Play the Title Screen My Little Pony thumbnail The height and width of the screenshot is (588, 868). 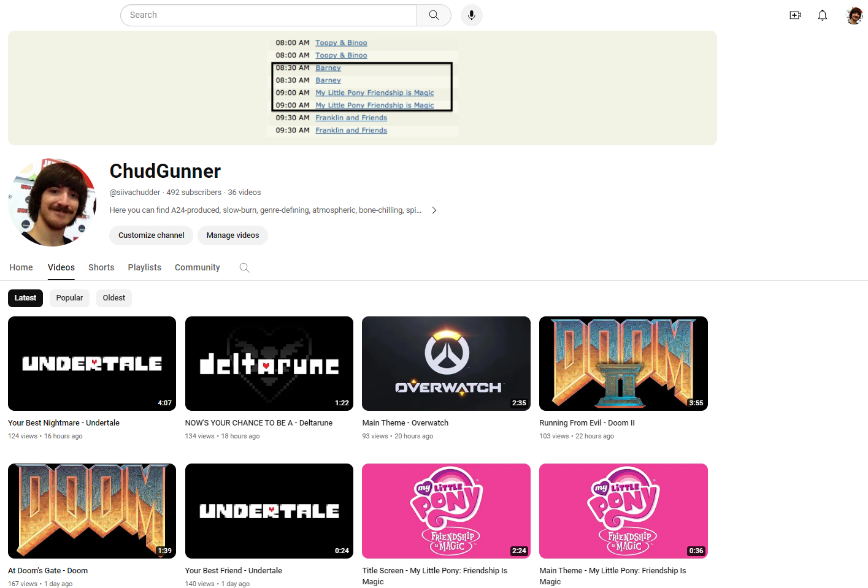coord(446,511)
